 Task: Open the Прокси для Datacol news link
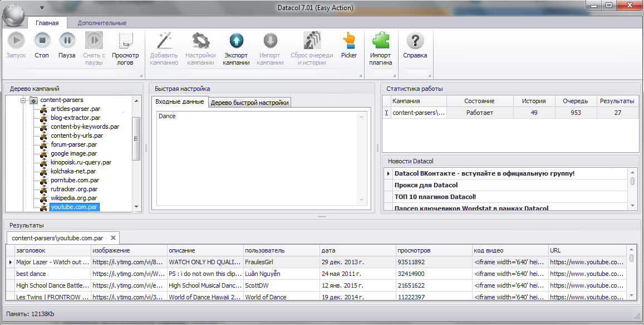[x=426, y=185]
